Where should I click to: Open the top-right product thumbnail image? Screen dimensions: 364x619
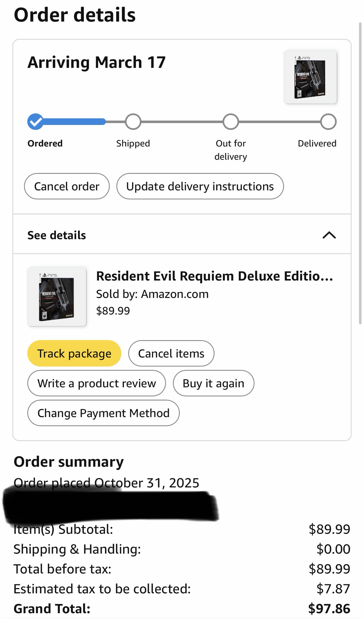point(310,77)
